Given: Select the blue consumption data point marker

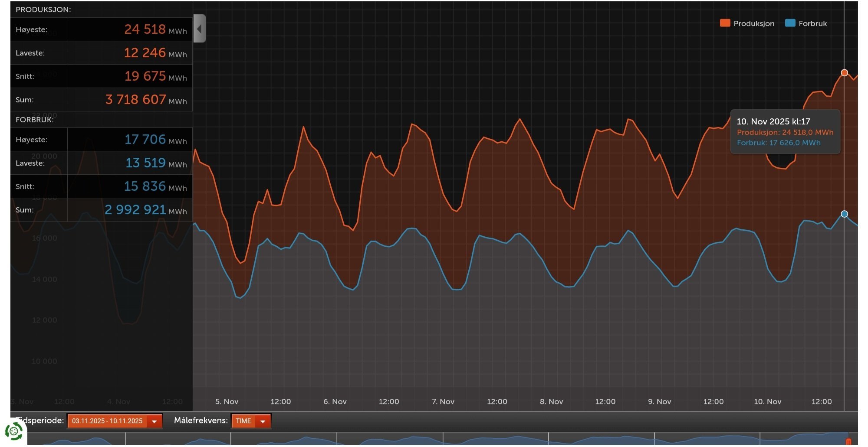Looking at the screenshot, I should click(x=844, y=214).
